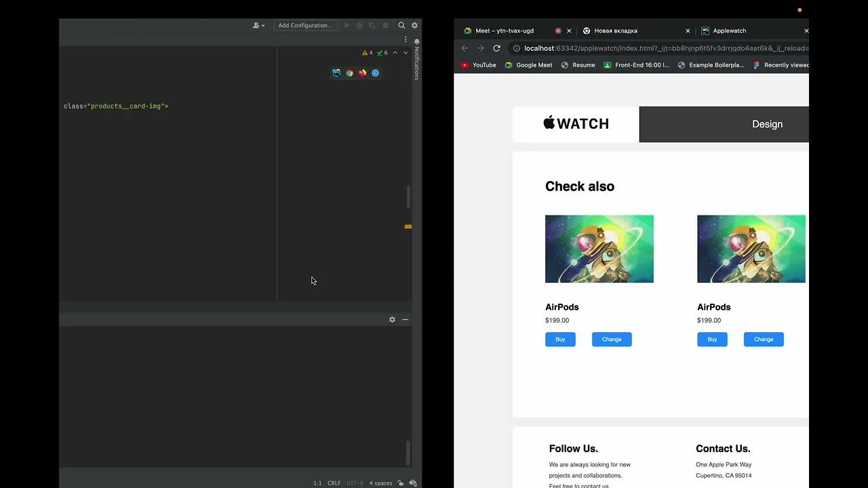The height and width of the screenshot is (488, 868).
Task: Click the greyed-out Debug bug icon
Action: coord(359,25)
